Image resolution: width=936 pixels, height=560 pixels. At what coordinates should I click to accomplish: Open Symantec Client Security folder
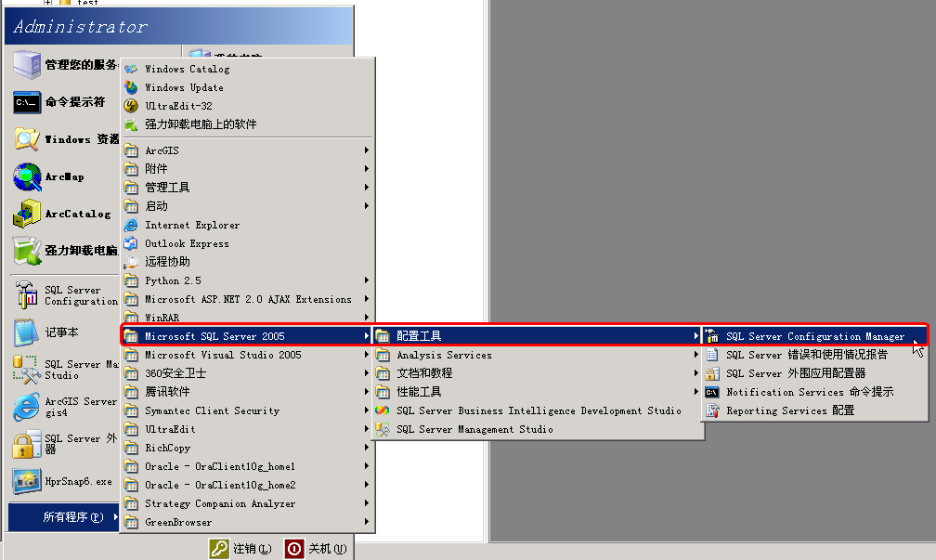point(247,410)
